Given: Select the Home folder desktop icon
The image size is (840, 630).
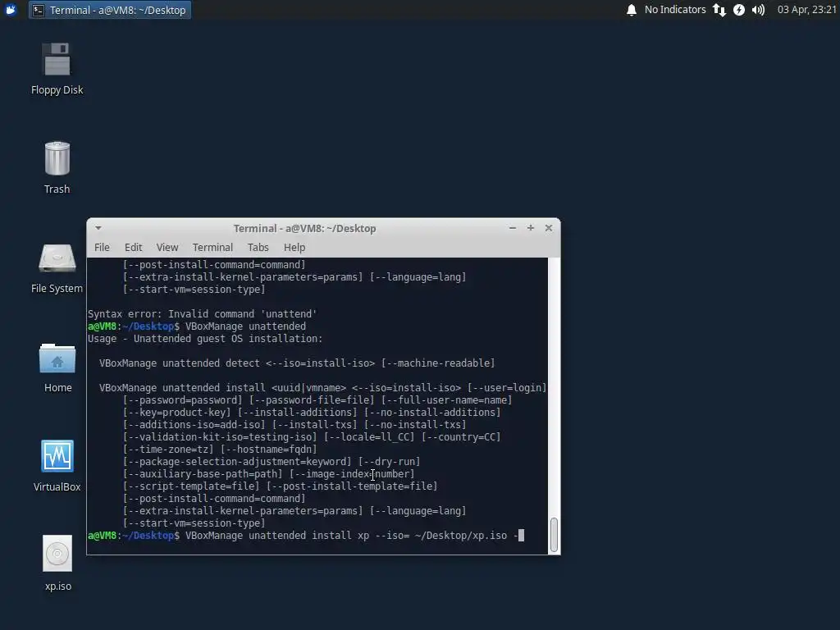Looking at the screenshot, I should click(57, 358).
